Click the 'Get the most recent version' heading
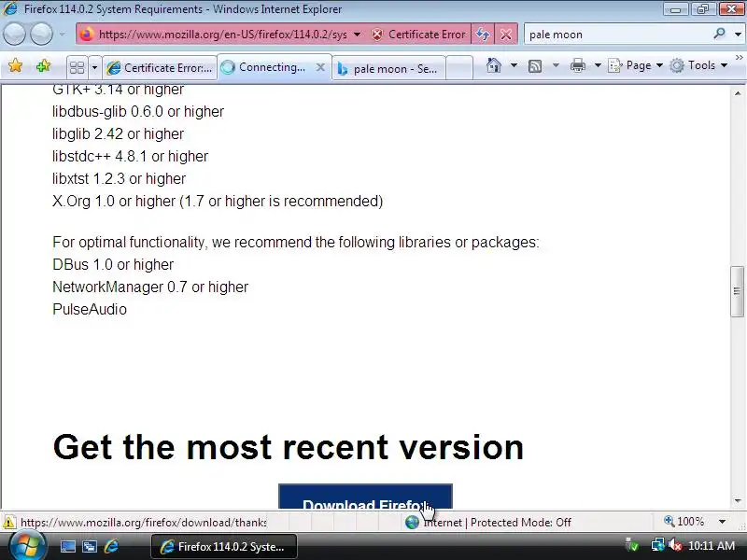Image resolution: width=747 pixels, height=560 pixels. (289, 447)
